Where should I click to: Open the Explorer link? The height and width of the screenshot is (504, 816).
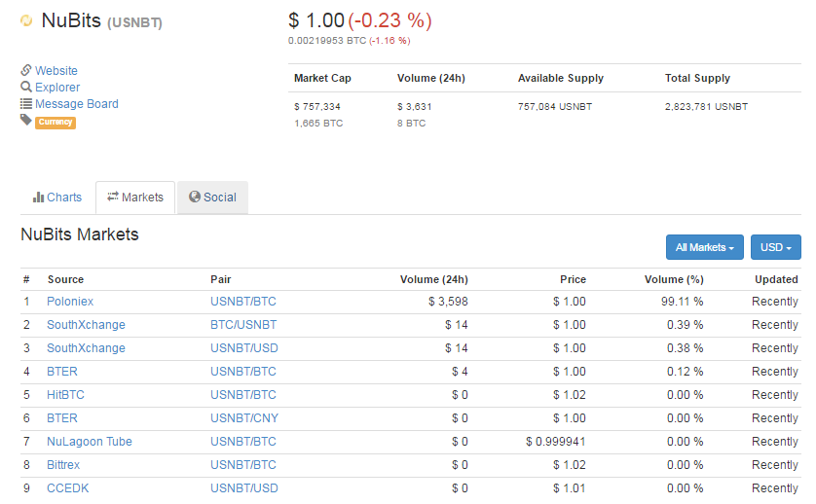(57, 88)
